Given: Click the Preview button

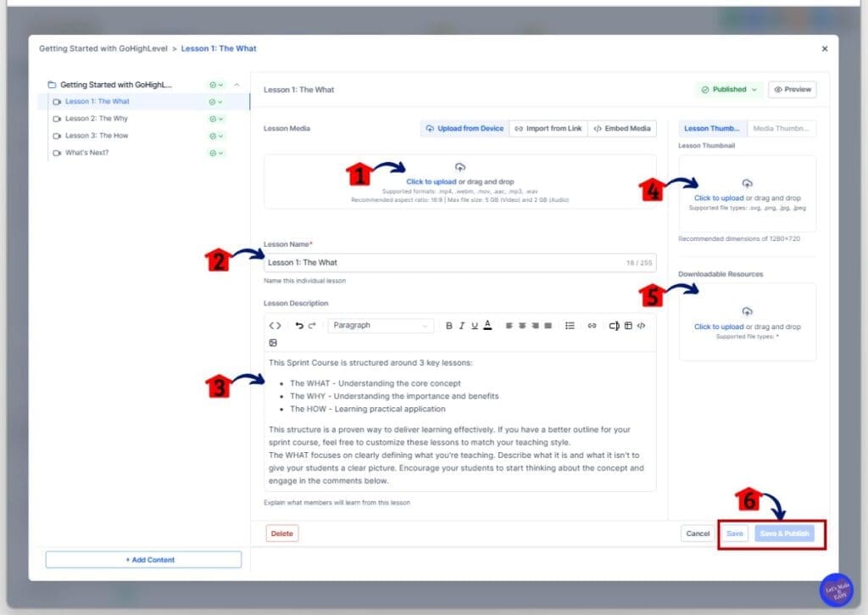Looking at the screenshot, I should pyautogui.click(x=793, y=89).
